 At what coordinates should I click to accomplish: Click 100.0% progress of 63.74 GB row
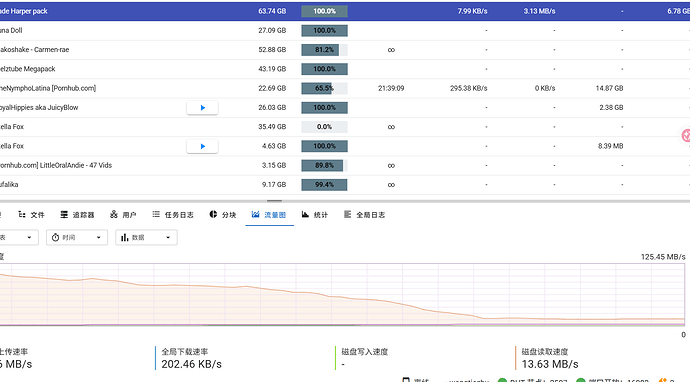324,11
